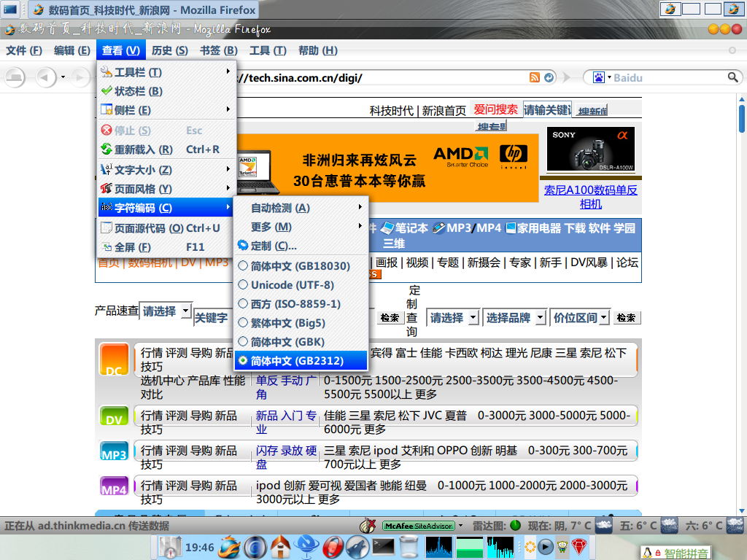
Task: Open the back history dropdown arrow
Action: pyautogui.click(x=63, y=77)
